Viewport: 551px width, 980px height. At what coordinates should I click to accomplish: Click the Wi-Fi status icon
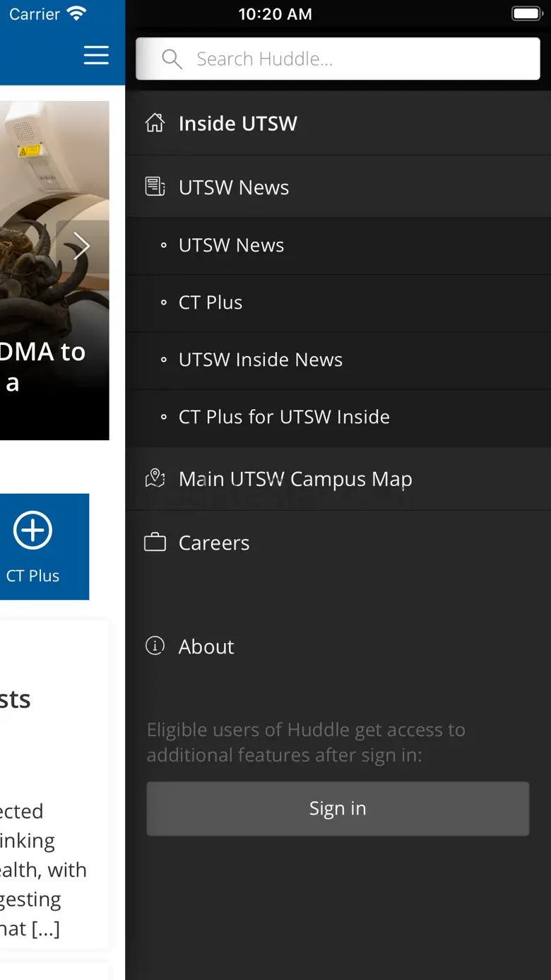click(76, 13)
